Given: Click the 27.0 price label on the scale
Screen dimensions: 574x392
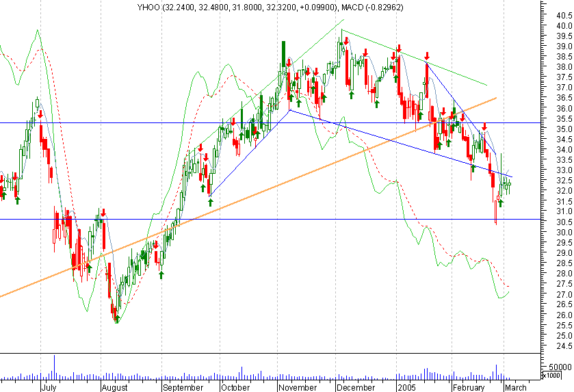Looking at the screenshot, I should (564, 294).
